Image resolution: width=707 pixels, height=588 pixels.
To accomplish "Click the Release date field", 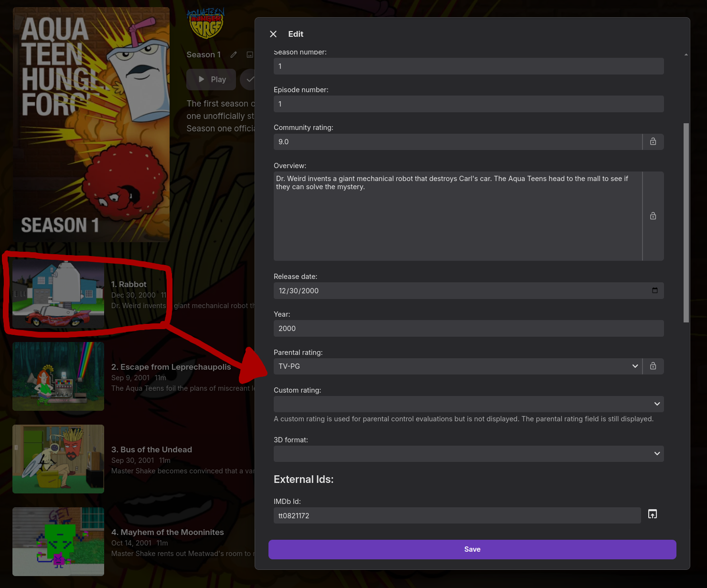I will click(469, 291).
